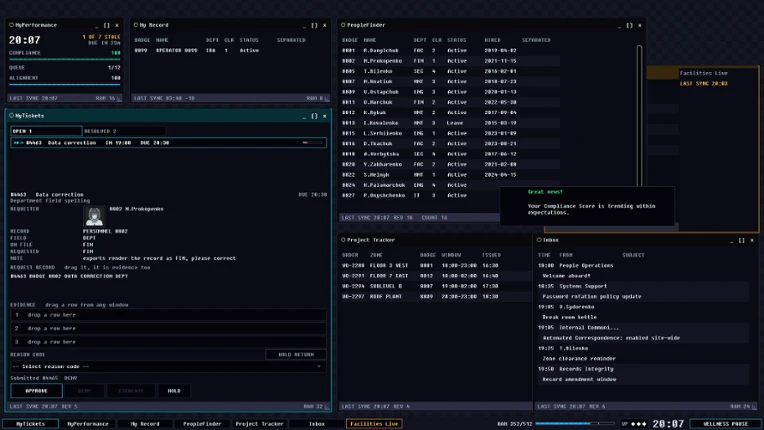Viewport: 764px width, 430px height.
Task: Click the RAM usage bar in the taskbar
Action: (x=575, y=424)
